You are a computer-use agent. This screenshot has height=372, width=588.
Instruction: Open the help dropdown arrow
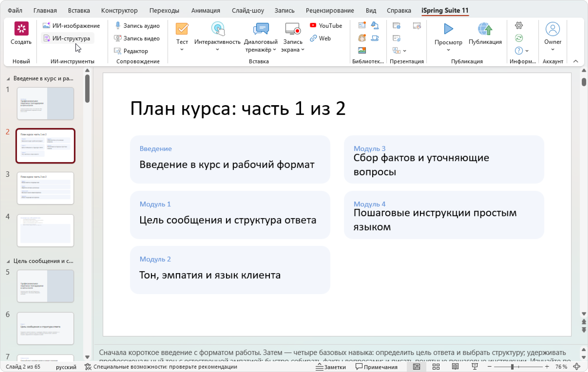click(527, 51)
